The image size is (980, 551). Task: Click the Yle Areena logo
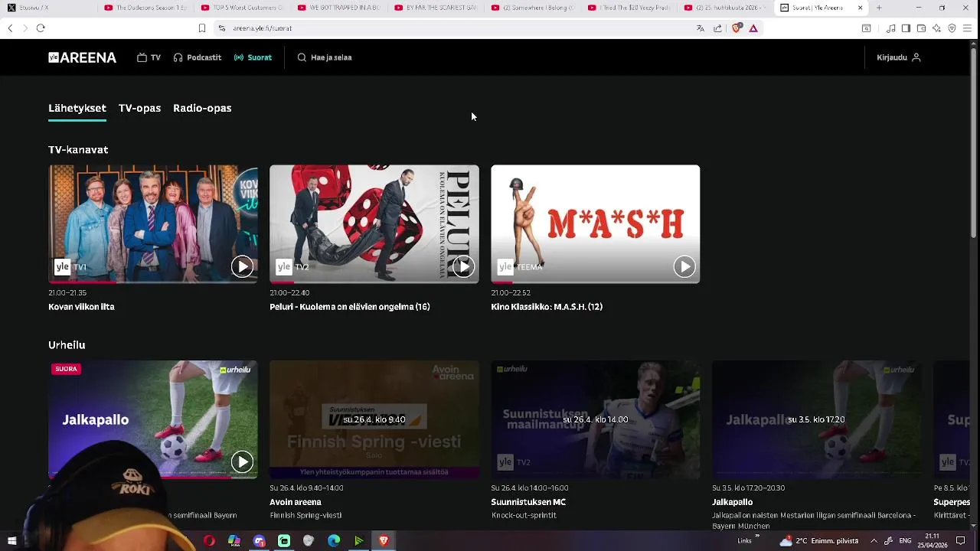pos(83,57)
